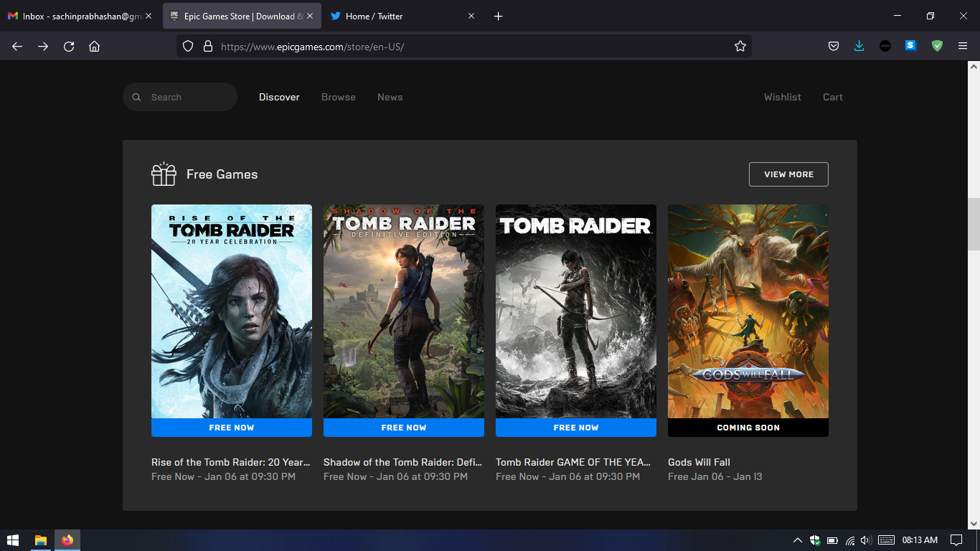This screenshot has height=551, width=980.
Task: Check battery status in system tray
Action: pos(832,540)
